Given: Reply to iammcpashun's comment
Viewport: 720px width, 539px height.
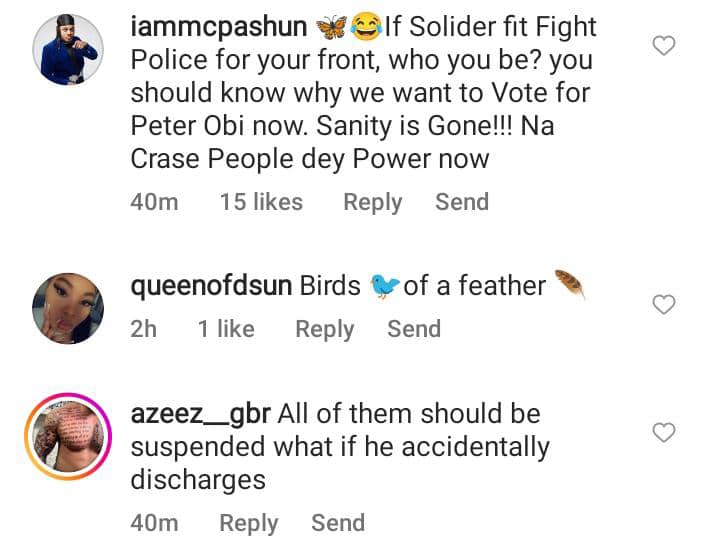Looking at the screenshot, I should coord(372,202).
